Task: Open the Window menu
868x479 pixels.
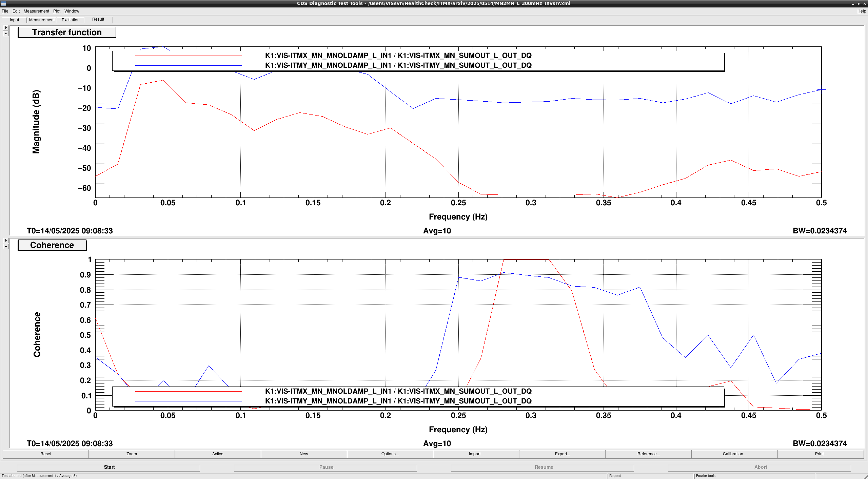Action: [x=72, y=11]
